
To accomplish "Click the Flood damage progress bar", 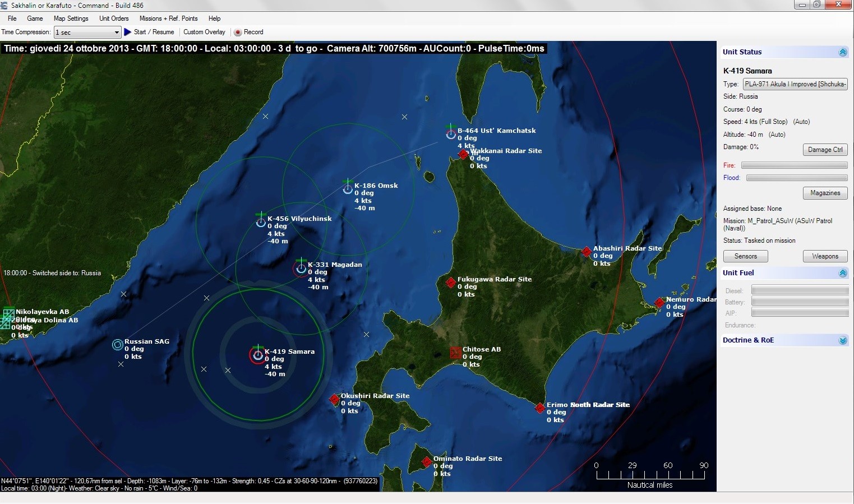I will (797, 178).
